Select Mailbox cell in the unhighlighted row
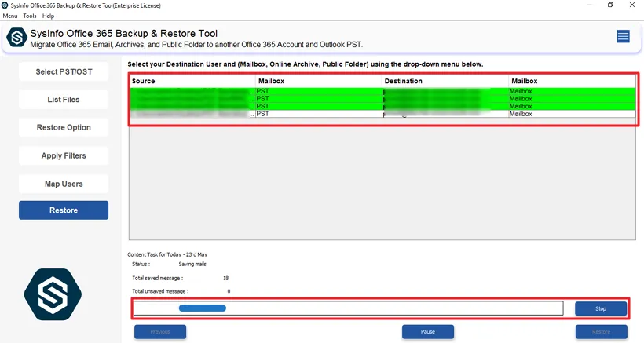Viewport: 644px width, 343px height. (572, 114)
